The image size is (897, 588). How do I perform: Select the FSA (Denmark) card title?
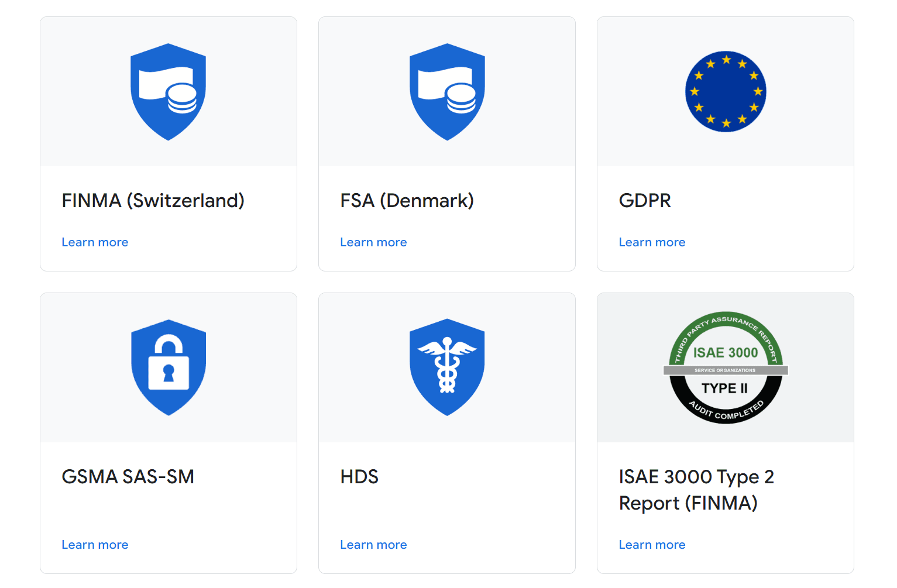407,201
